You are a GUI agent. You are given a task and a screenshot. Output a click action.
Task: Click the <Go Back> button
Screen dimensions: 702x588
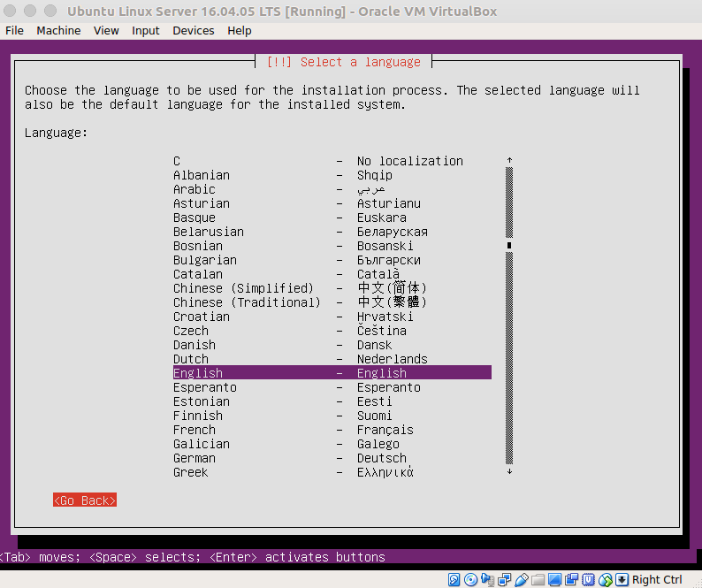click(85, 500)
